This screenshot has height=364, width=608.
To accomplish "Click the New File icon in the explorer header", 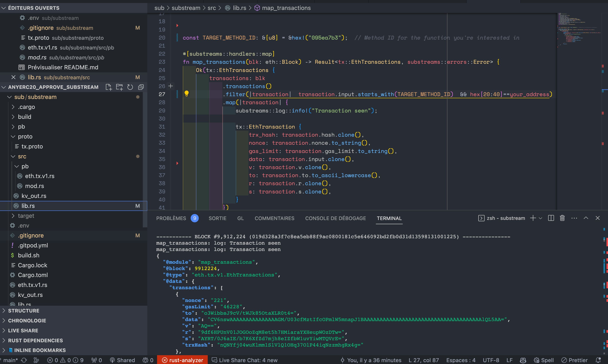I will (x=108, y=87).
